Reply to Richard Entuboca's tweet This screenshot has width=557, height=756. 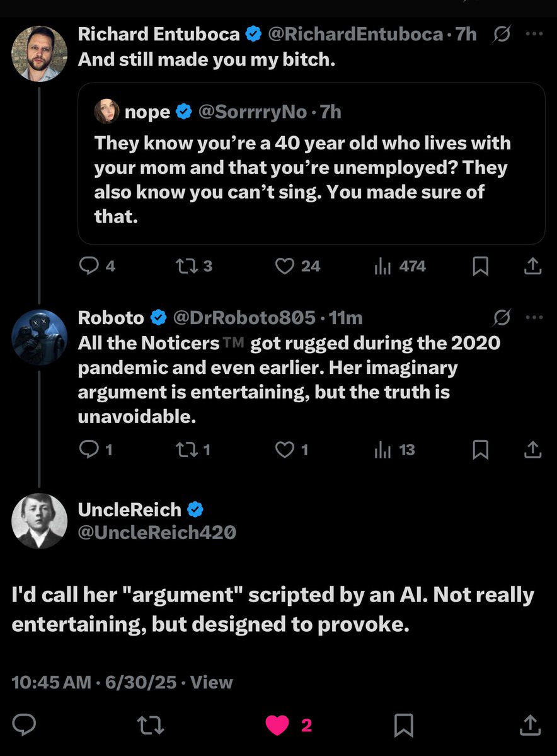point(88,266)
